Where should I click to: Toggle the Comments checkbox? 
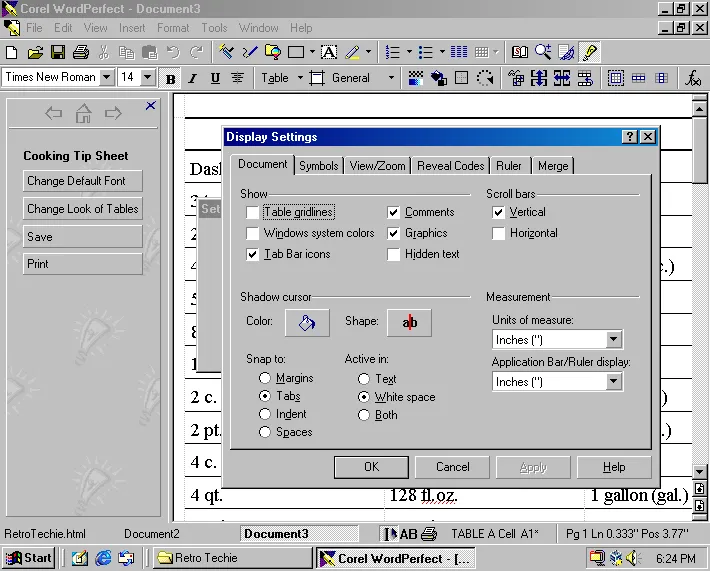[393, 212]
